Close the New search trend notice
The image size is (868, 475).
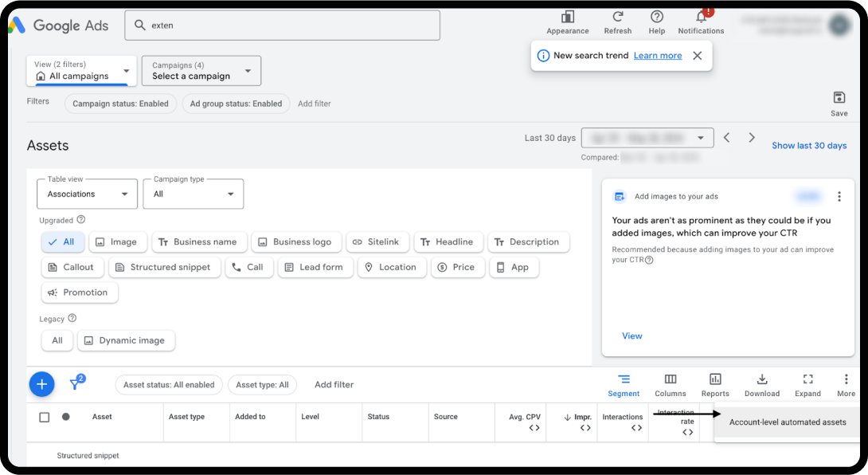click(698, 56)
